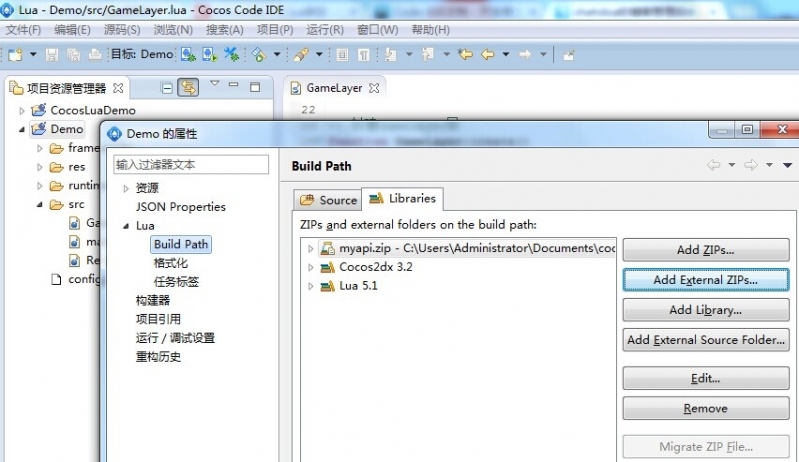Switch to the Libraries tab

click(403, 199)
